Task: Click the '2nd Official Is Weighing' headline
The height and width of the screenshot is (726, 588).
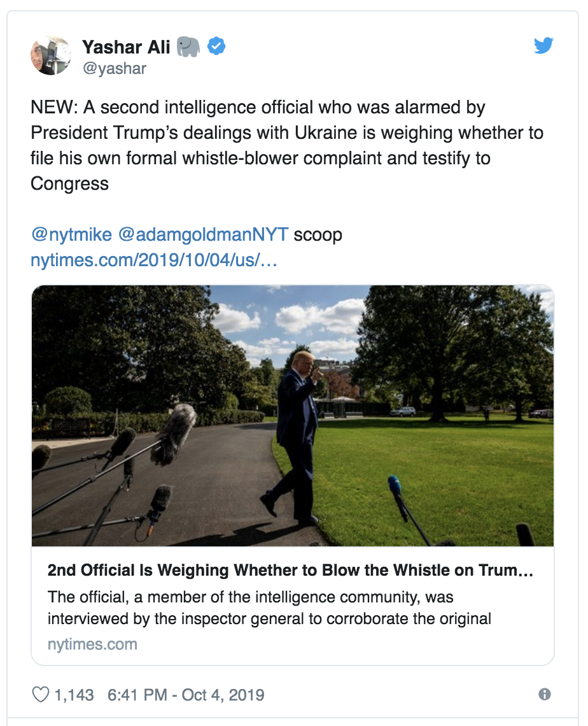Action: pos(290,571)
